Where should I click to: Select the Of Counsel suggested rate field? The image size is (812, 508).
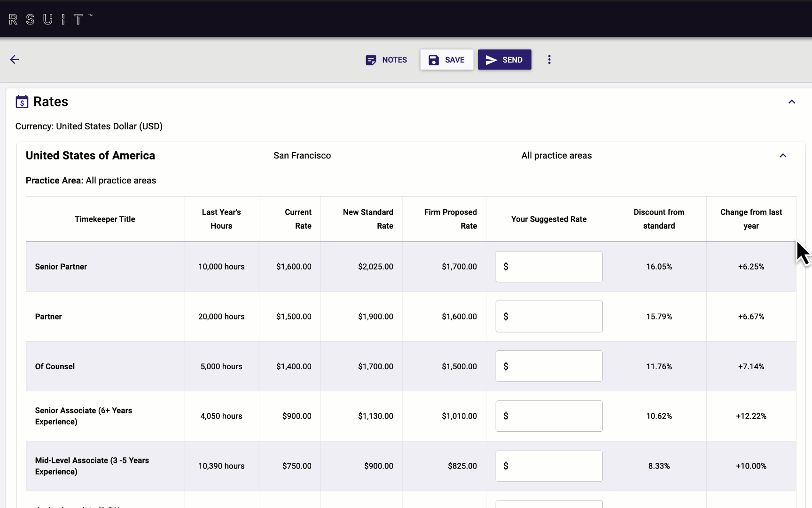(549, 366)
